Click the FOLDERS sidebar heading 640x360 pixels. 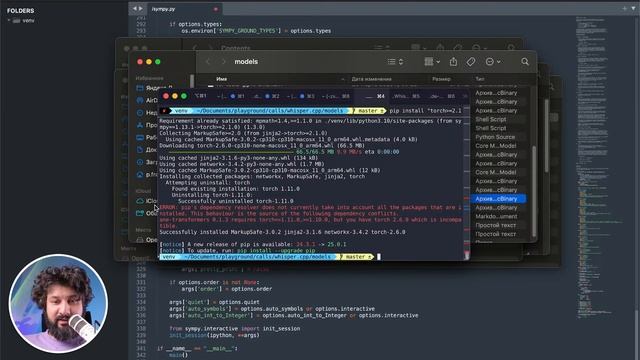tap(20, 11)
